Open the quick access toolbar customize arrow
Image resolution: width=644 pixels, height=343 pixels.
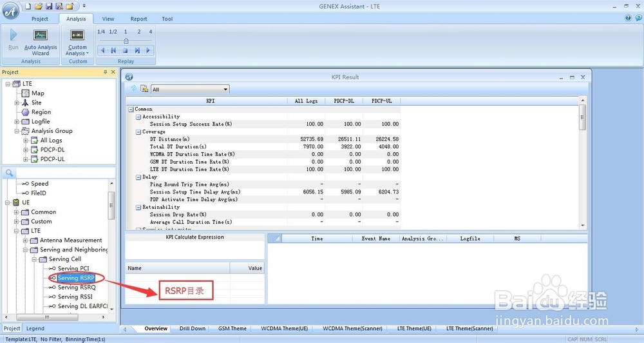84,6
